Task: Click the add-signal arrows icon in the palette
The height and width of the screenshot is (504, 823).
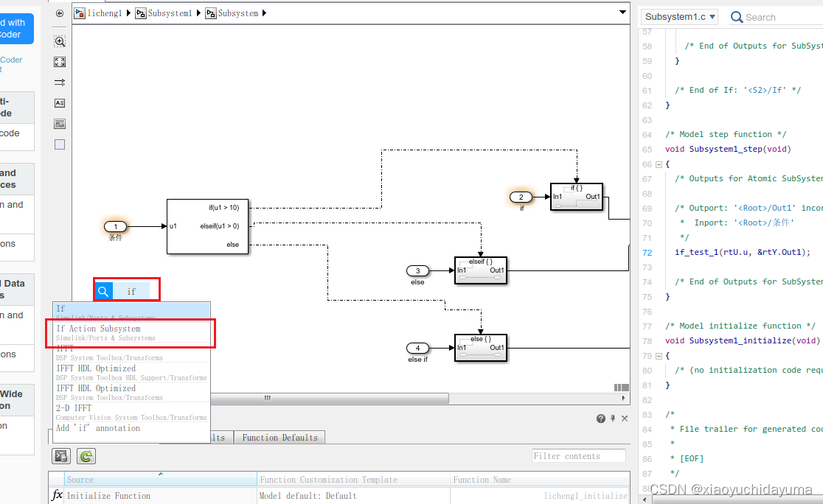Action: (59, 83)
